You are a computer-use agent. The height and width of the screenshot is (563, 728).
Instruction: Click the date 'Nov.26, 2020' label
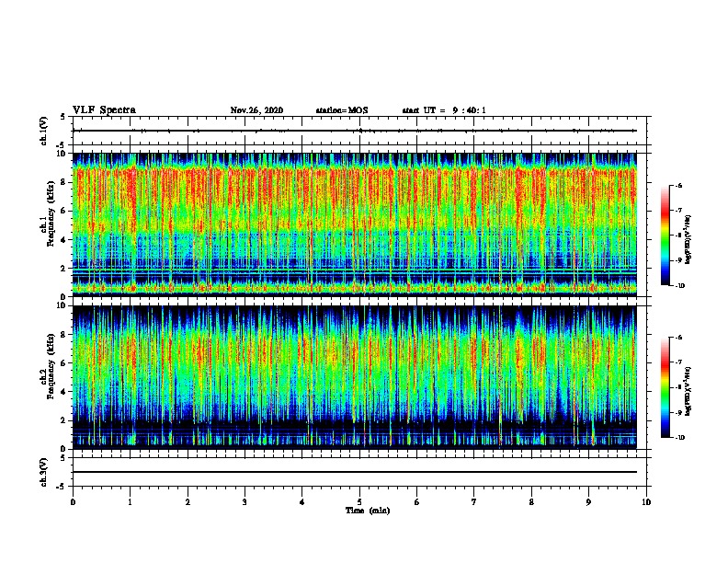pyautogui.click(x=256, y=110)
